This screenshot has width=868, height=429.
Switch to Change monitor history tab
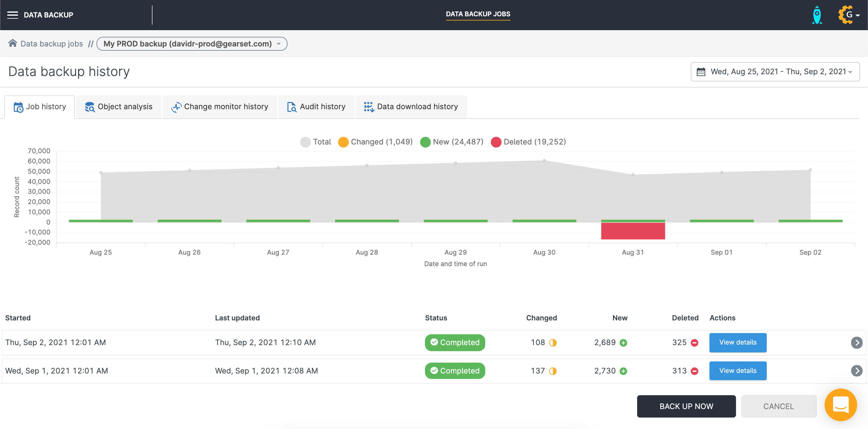tap(220, 107)
